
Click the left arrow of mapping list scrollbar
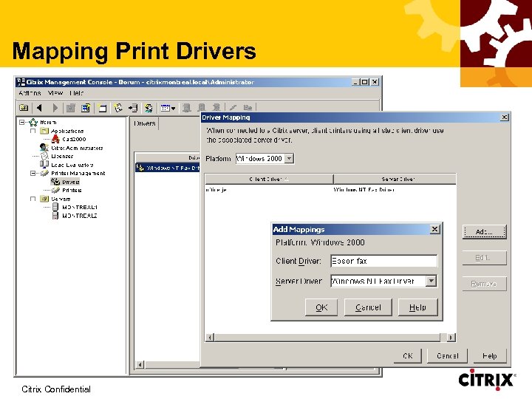(x=210, y=337)
